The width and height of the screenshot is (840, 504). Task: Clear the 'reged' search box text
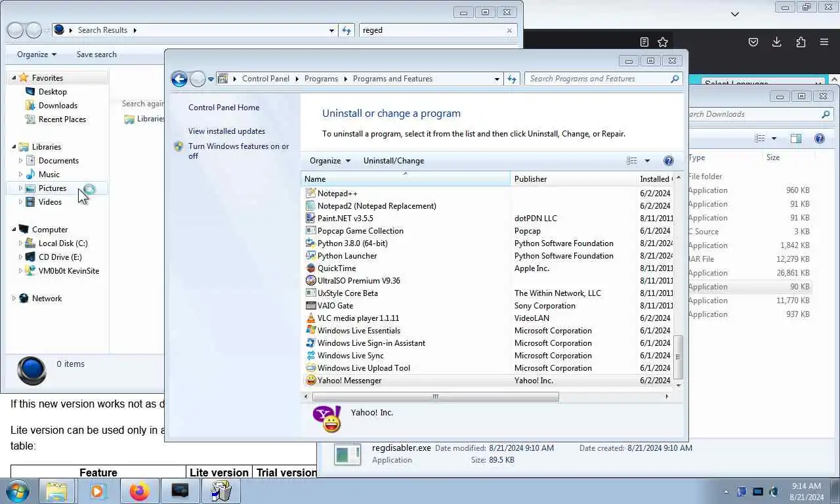(509, 30)
